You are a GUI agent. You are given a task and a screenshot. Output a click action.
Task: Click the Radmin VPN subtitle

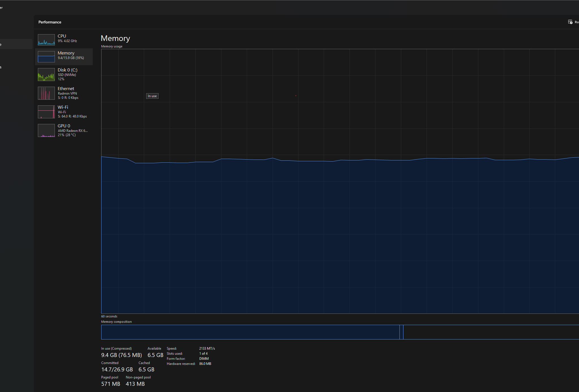click(x=67, y=93)
